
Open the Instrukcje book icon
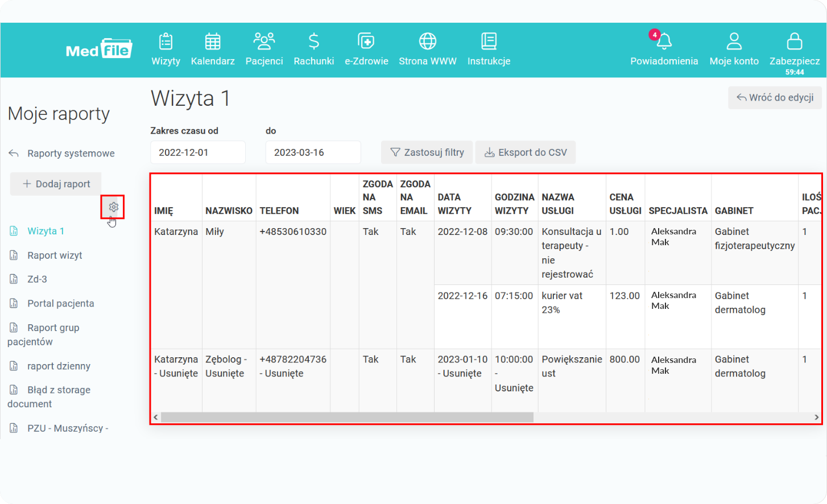[489, 41]
